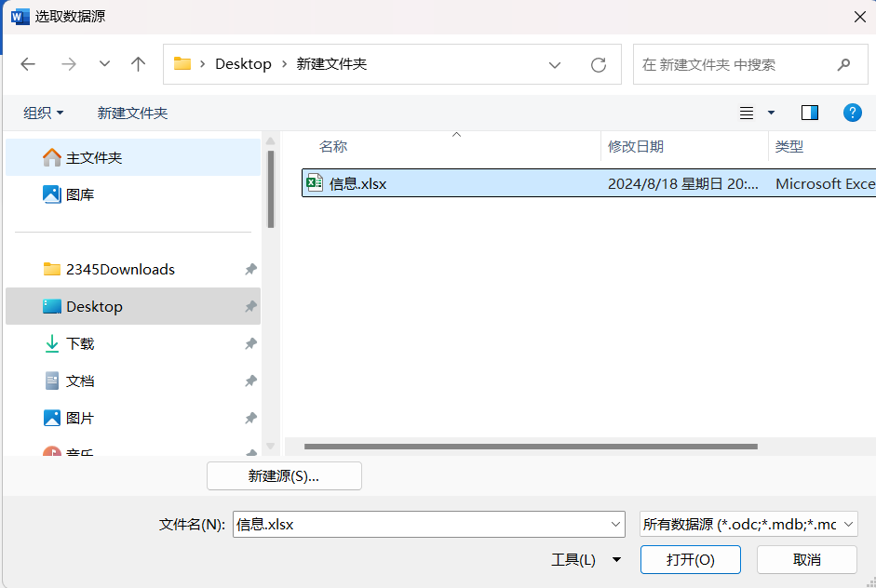Click the pin icon next to 图片

250,418
